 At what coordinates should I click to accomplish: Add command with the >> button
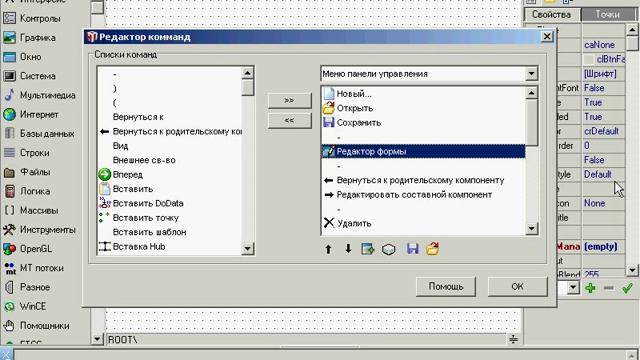[289, 100]
